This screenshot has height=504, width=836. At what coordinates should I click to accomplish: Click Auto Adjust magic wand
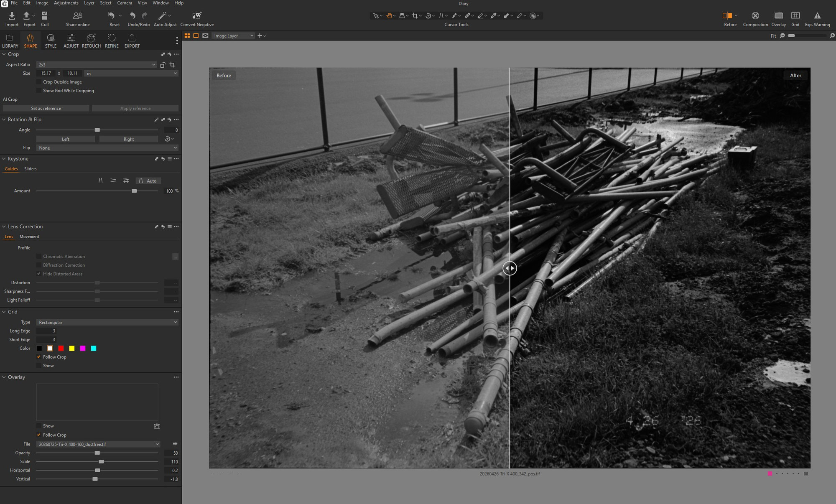click(x=162, y=16)
